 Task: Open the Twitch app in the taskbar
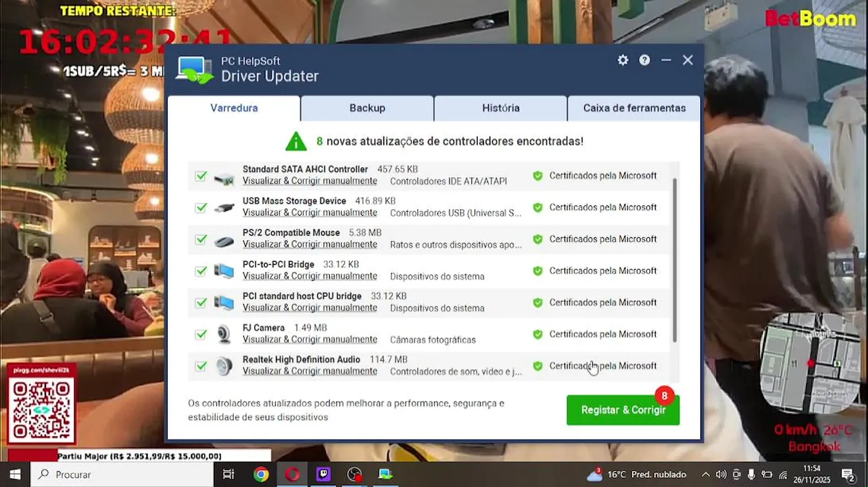click(x=323, y=474)
